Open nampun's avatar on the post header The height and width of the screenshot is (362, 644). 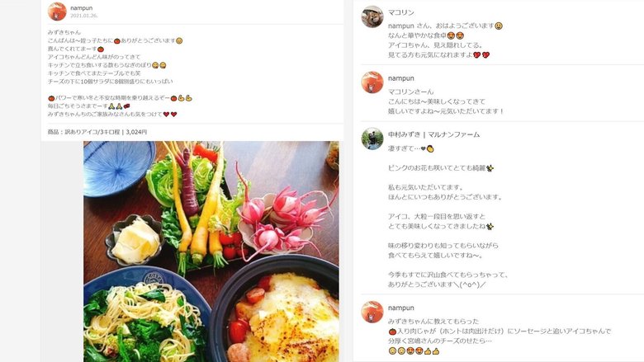57,12
